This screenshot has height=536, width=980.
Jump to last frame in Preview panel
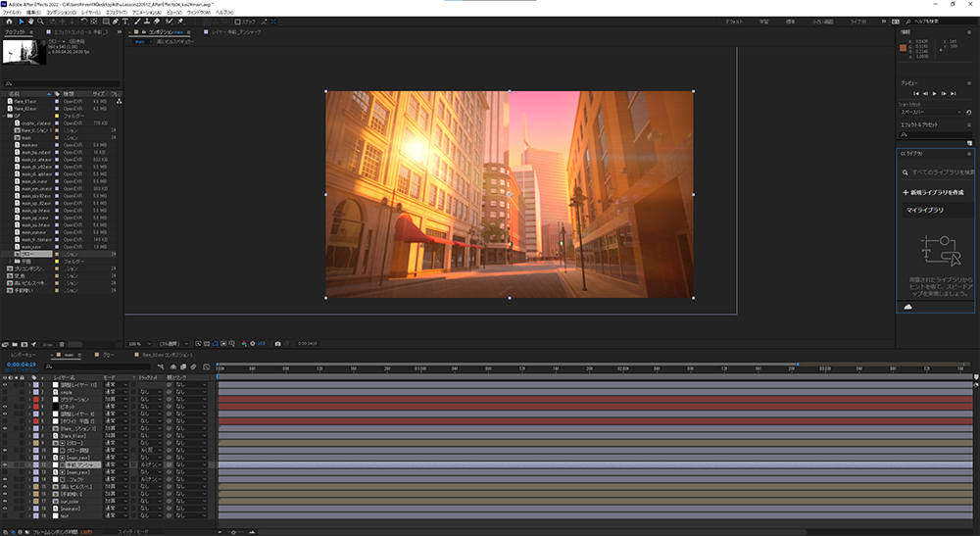click(x=954, y=94)
